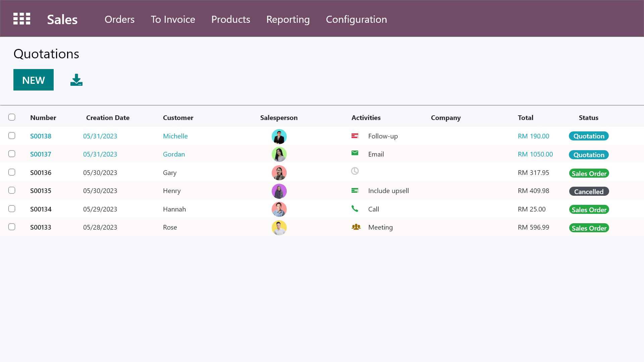The image size is (644, 362).
Task: Click the phone Call activity icon
Action: [355, 209]
